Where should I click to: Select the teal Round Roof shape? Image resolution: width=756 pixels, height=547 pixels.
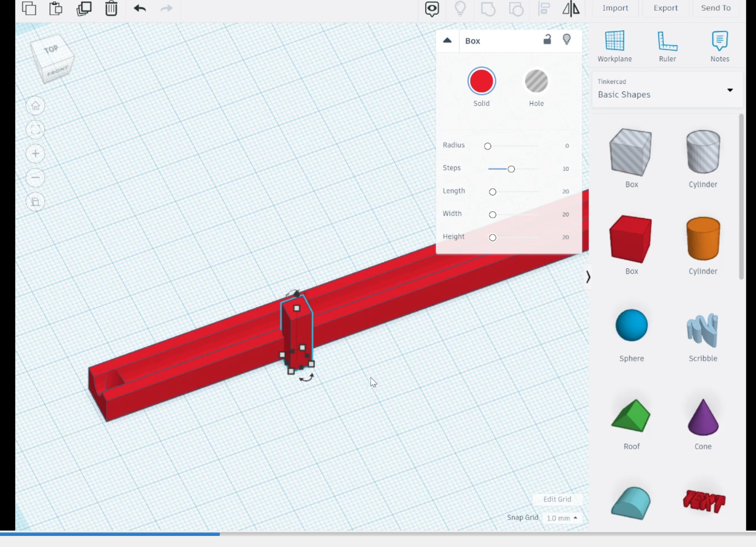(631, 503)
